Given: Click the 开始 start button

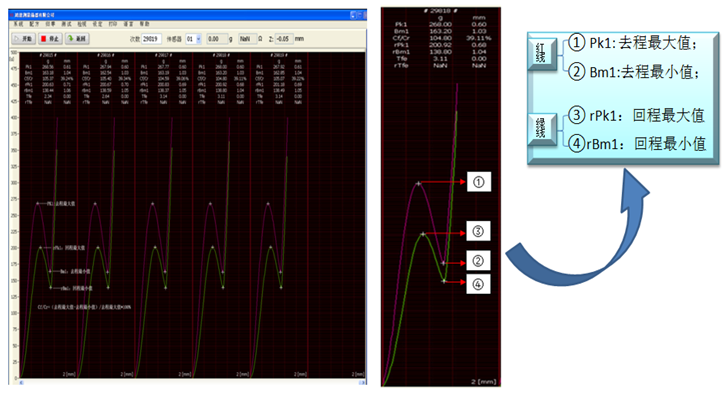Looking at the screenshot, I should click(23, 39).
